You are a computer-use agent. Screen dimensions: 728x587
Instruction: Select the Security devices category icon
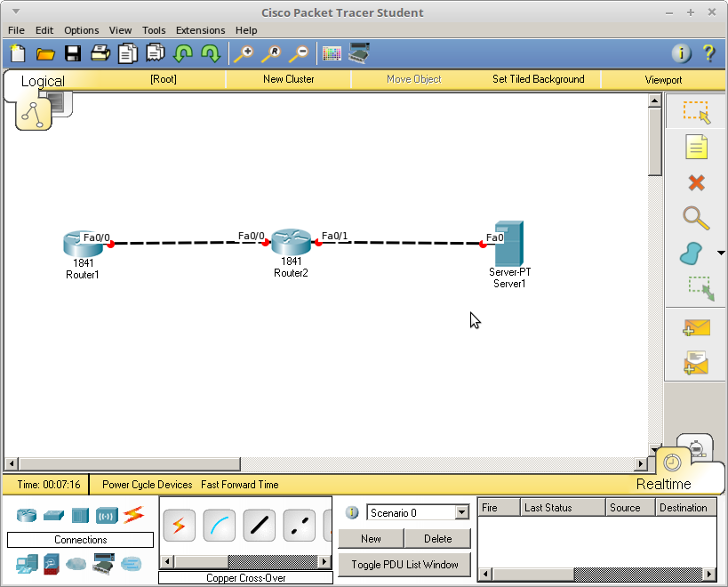tap(51, 564)
